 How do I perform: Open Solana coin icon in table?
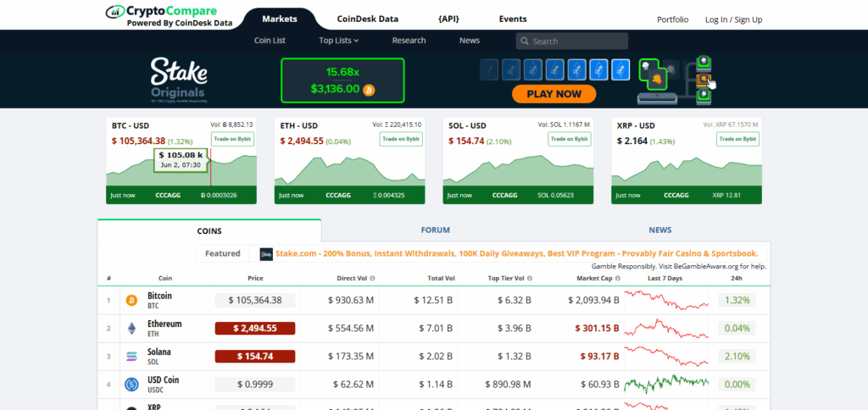[x=131, y=357]
